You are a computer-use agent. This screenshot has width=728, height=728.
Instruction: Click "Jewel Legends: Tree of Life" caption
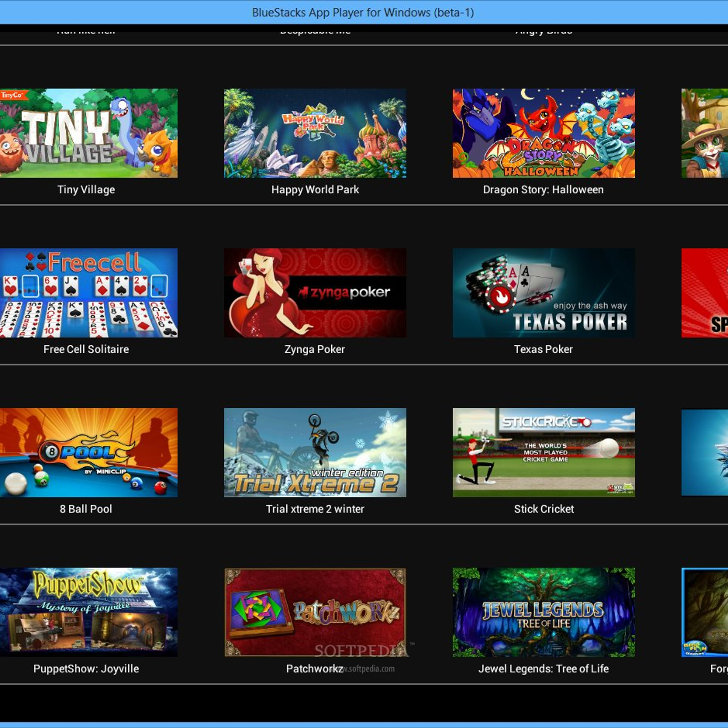543,669
